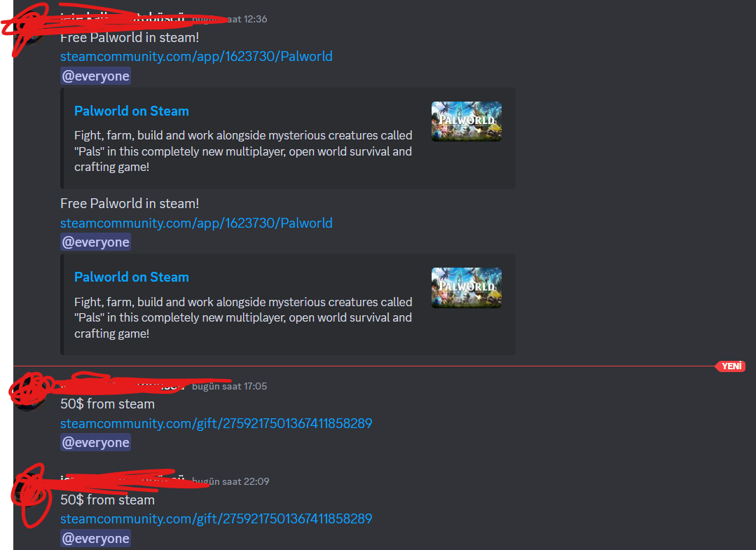
Task: Open the 22:09 steamcommunity gift link
Action: 216,518
